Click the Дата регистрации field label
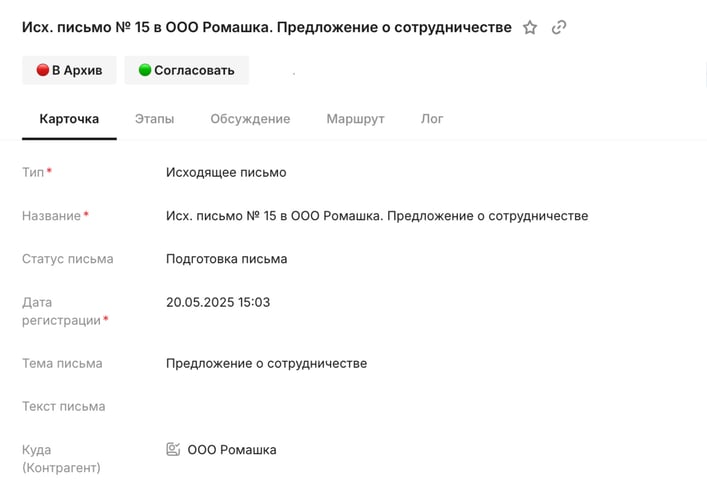Image resolution: width=707 pixels, height=499 pixels. (x=62, y=311)
